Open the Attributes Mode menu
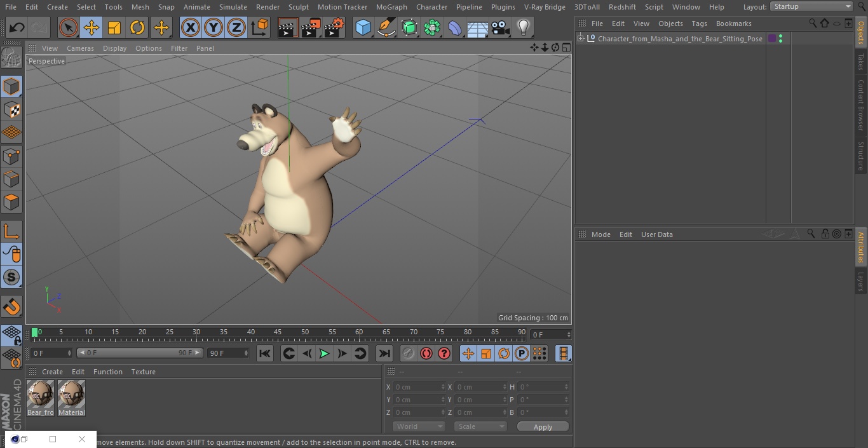Viewport: 868px width, 448px height. pyautogui.click(x=600, y=234)
